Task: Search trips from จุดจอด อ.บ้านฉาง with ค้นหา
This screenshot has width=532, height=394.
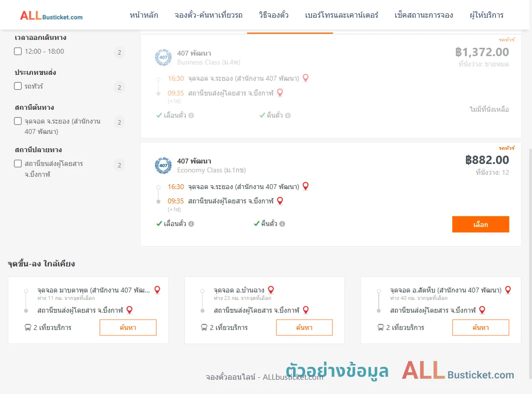Action: (x=304, y=328)
